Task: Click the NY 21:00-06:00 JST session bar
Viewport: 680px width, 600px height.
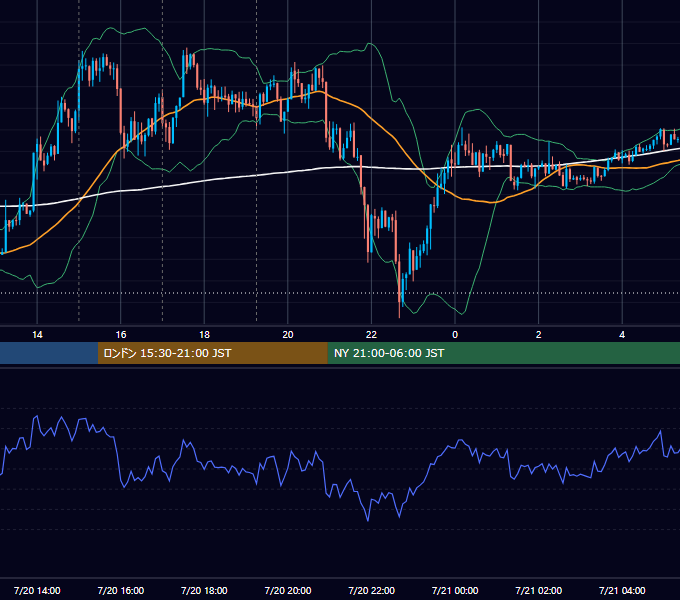Action: [x=503, y=353]
